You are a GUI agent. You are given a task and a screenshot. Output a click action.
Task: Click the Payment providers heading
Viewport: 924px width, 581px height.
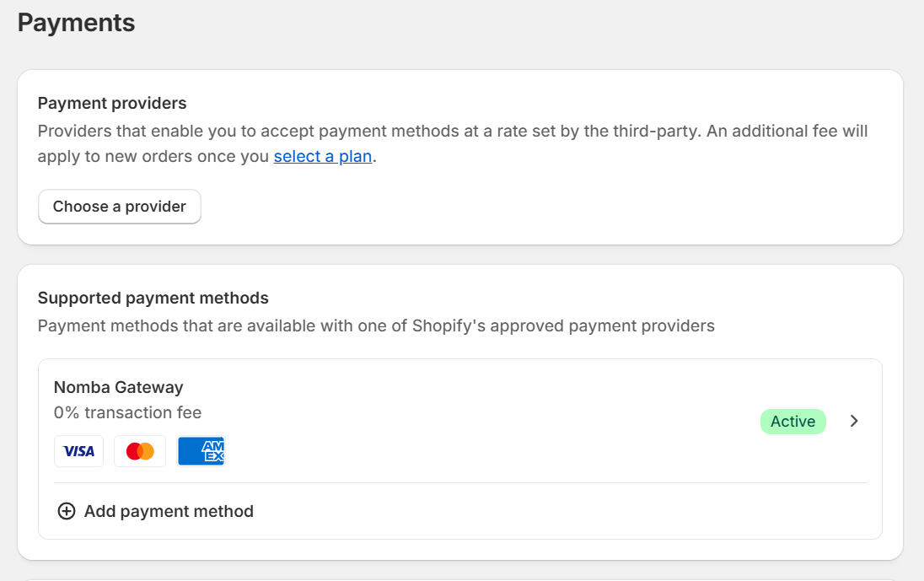pyautogui.click(x=112, y=103)
